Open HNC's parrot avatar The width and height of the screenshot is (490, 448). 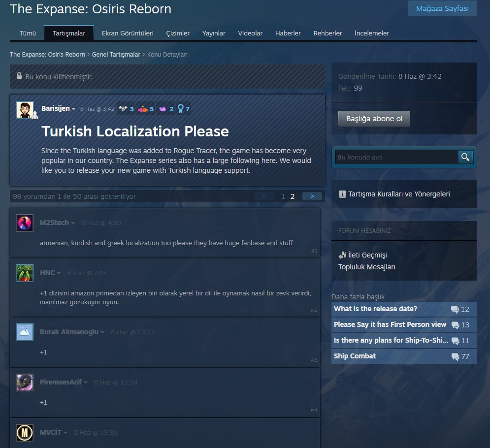coord(25,273)
